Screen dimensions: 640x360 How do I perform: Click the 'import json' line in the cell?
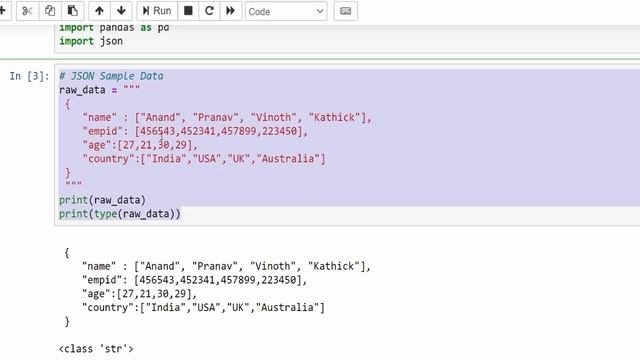91,41
